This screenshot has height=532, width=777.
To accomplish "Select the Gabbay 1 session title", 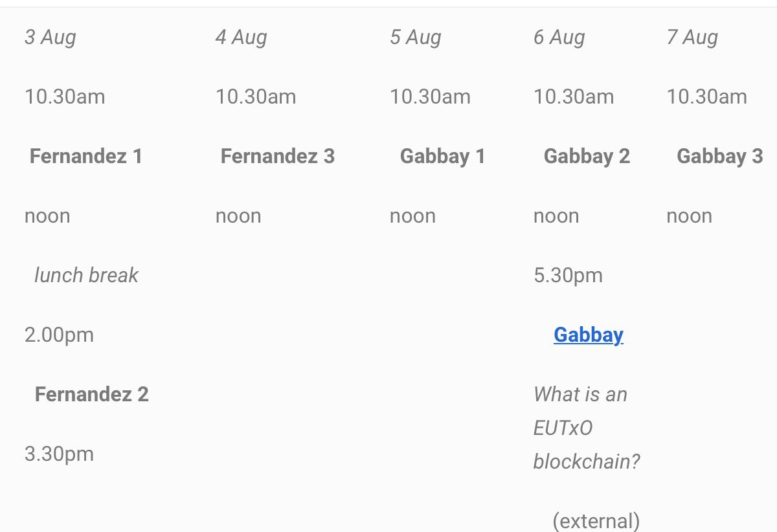I will click(443, 156).
